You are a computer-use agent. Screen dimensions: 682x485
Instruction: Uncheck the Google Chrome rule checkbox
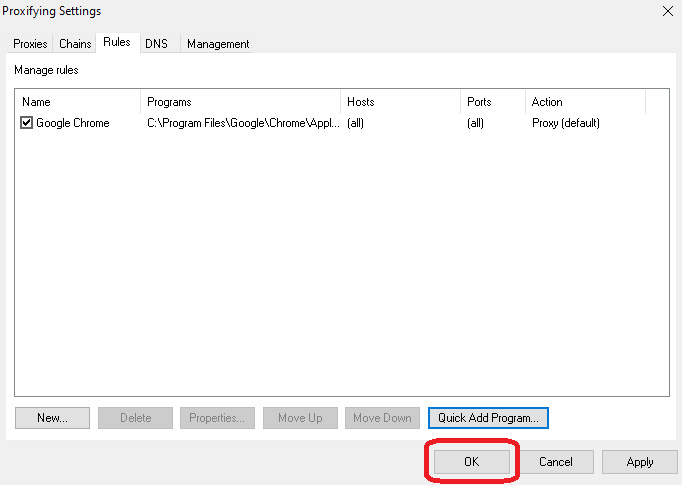tap(27, 123)
